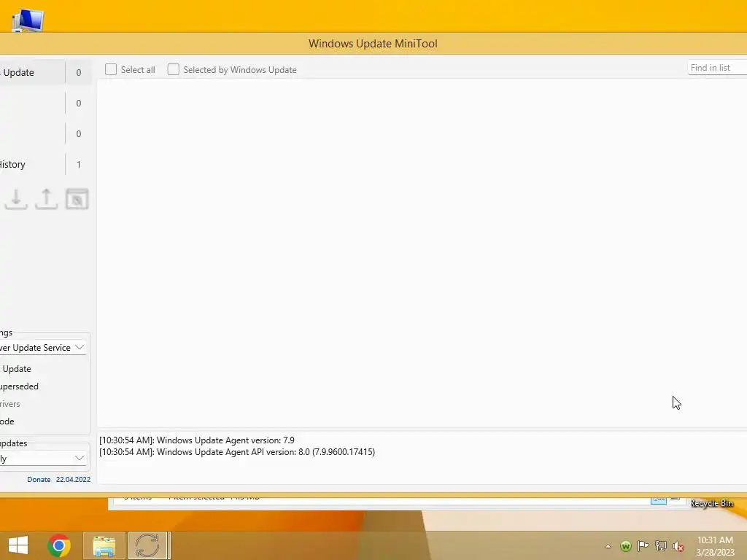This screenshot has height=560, width=747.
Task: Click the green W tray icon
Action: pos(626,546)
